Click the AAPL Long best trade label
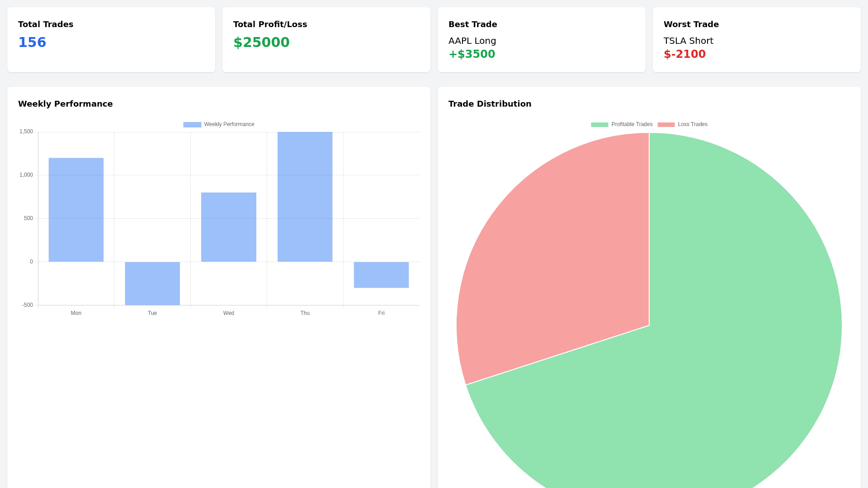Viewport: 868px width, 488px height. point(472,41)
